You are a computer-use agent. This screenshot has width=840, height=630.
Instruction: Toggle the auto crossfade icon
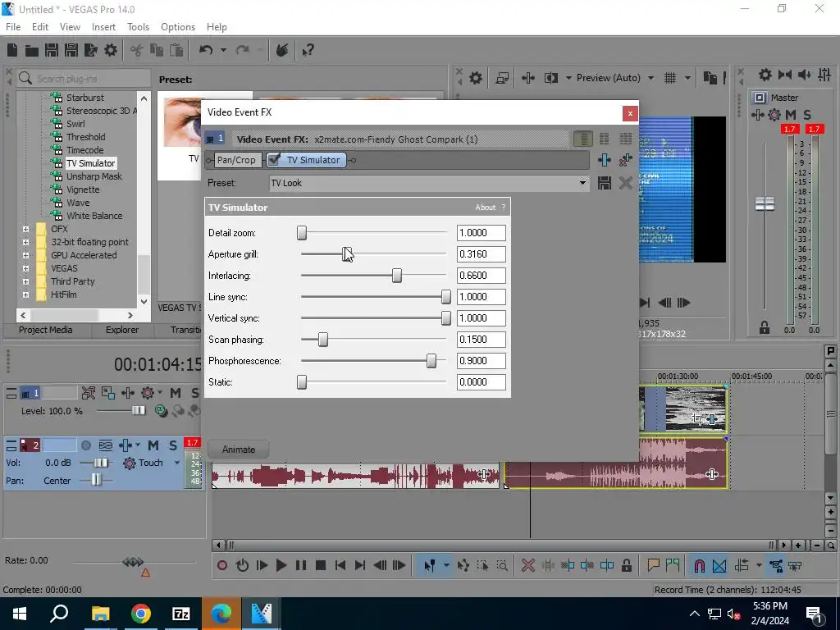click(x=719, y=565)
